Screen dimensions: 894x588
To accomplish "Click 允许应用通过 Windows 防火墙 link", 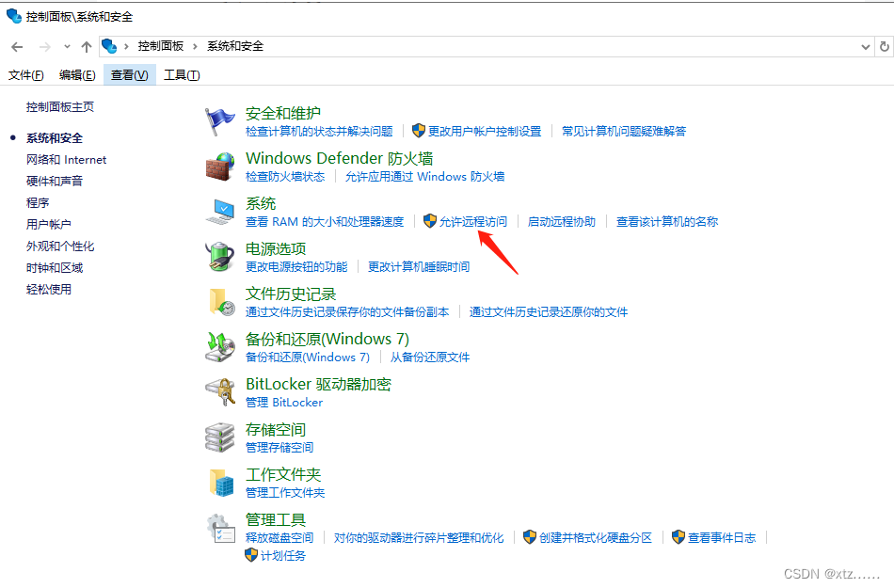I will [x=424, y=176].
